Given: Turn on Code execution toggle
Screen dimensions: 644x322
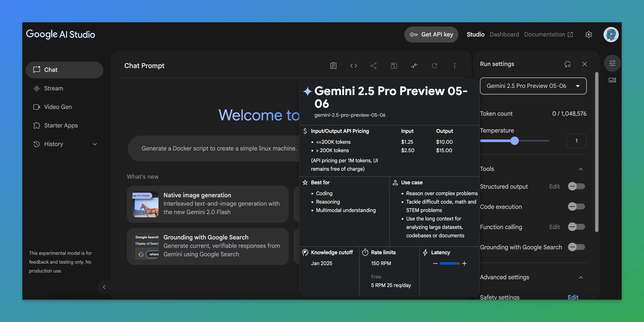Looking at the screenshot, I should [x=576, y=207].
